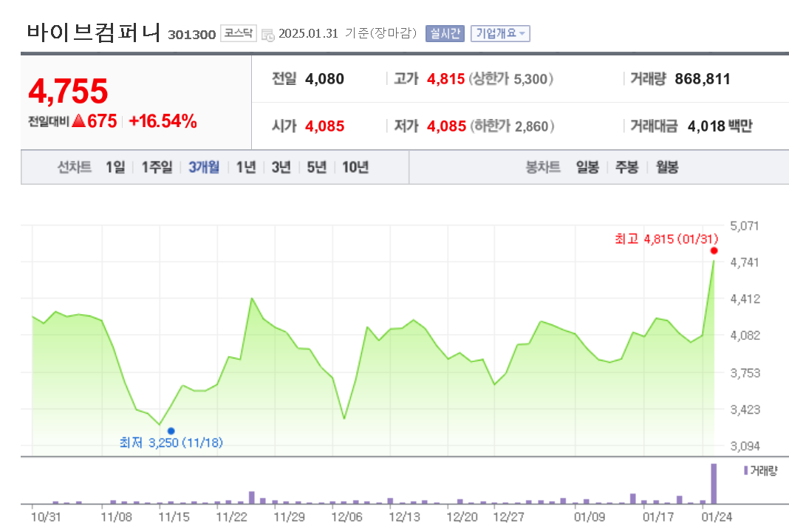789x532 pixels.
Task: Select the 3년 line chart tab
Action: 281,167
